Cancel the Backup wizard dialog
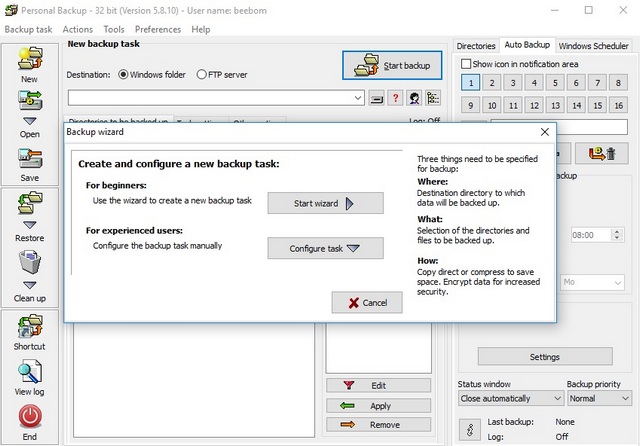 367,302
